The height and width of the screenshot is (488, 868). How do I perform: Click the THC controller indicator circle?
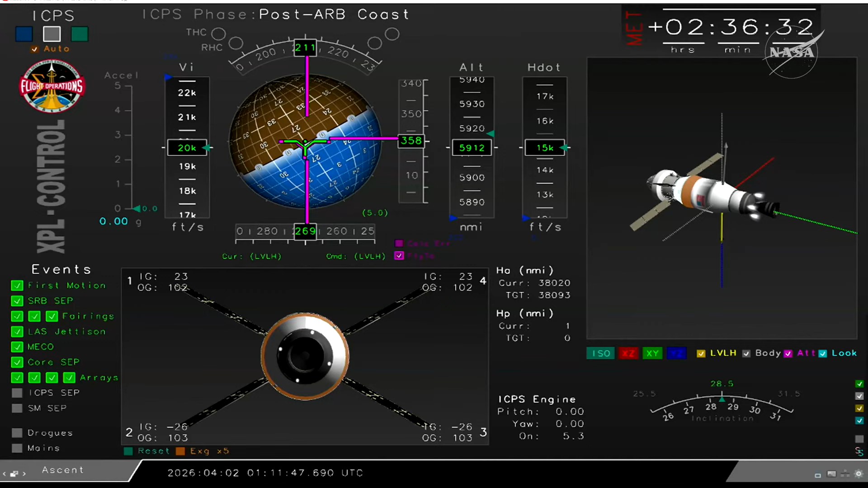point(218,33)
